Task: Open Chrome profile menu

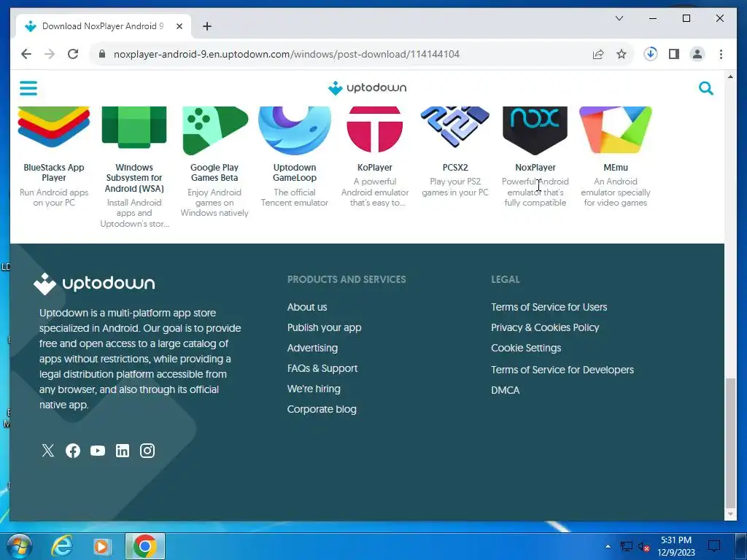Action: pos(697,54)
